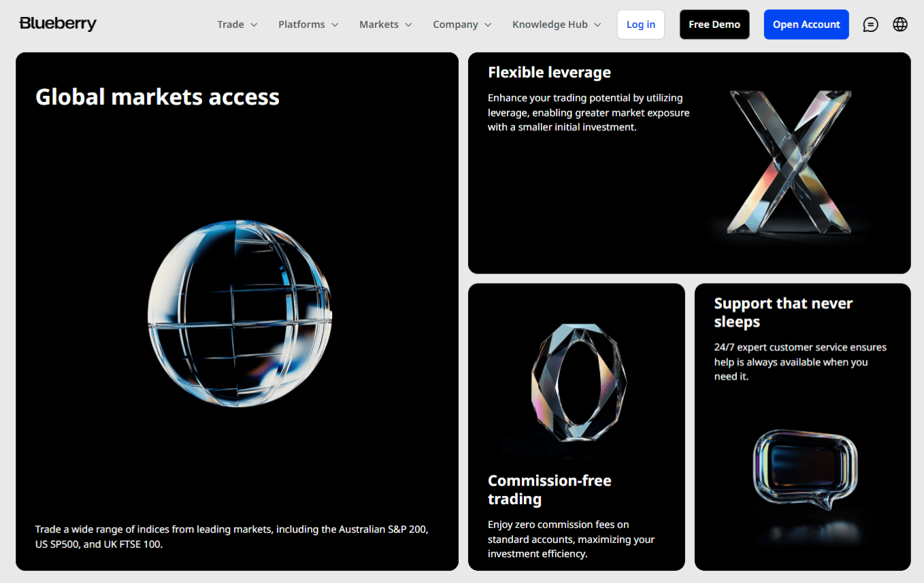Open the language globe icon

point(900,24)
